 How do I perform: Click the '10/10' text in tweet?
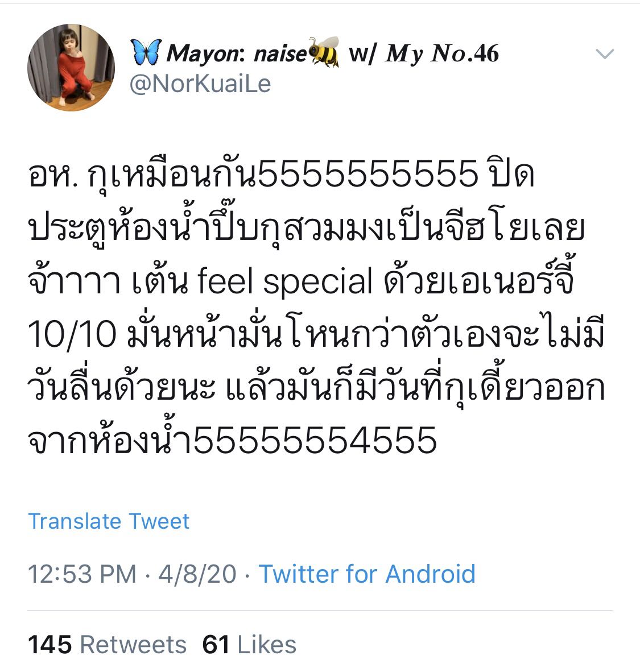point(72,335)
